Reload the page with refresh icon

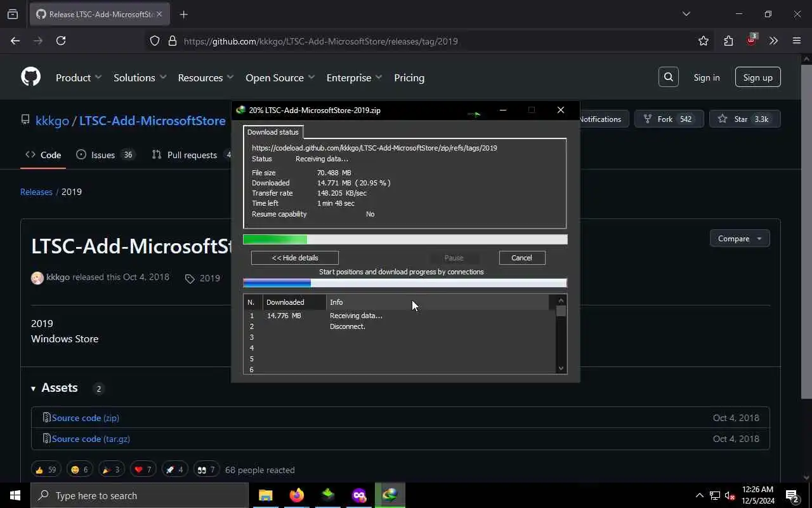tap(61, 41)
